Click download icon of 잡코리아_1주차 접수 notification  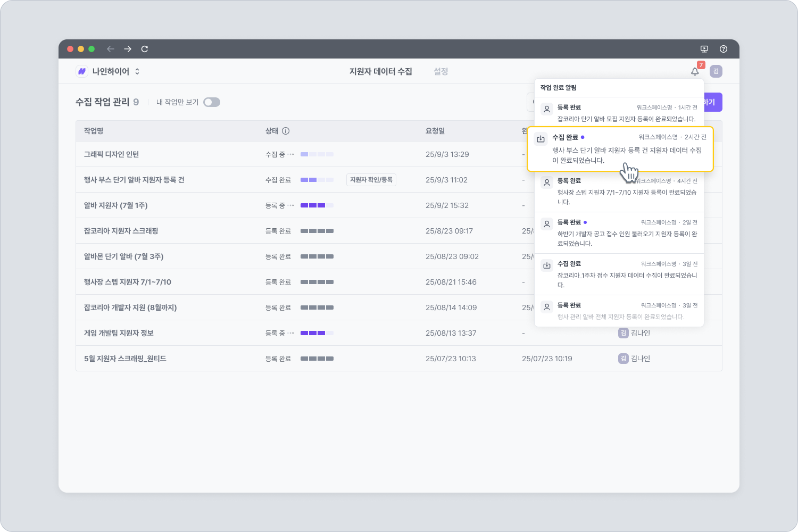coord(547,266)
